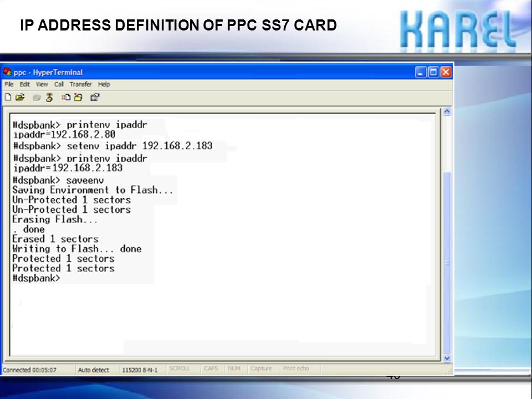Screen dimensions: 532x399
Task: Click the last '#dspbank>' prompt
Action: coord(37,278)
